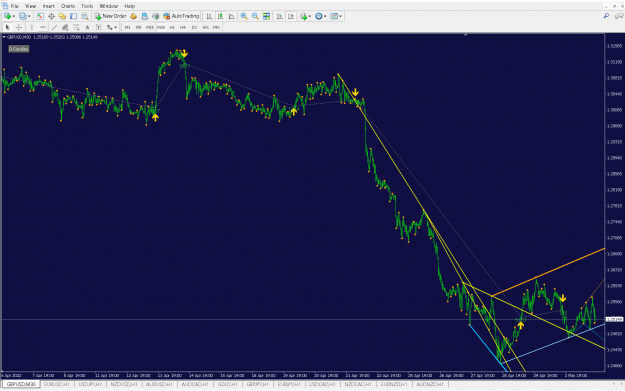Viewport: 625px width, 391px height.
Task: Open the Navigator panel star-folder icon
Action: click(62, 16)
